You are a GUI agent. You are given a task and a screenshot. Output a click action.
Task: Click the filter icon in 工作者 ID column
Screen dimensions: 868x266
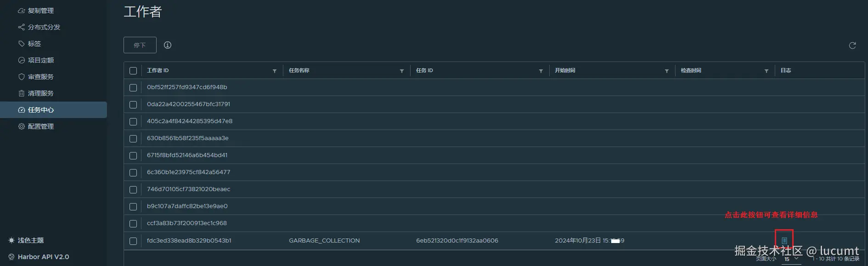[x=275, y=71]
